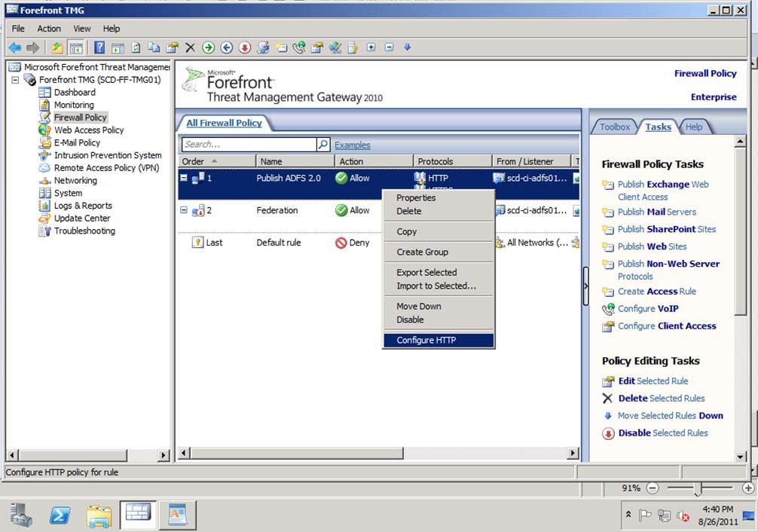Switch to the Help tab in task pane

(694, 127)
